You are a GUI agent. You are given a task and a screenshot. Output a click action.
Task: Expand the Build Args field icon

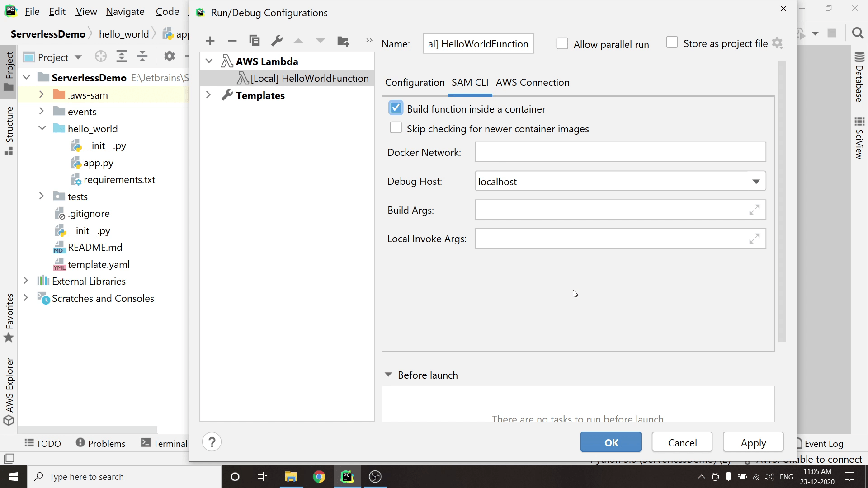point(754,210)
